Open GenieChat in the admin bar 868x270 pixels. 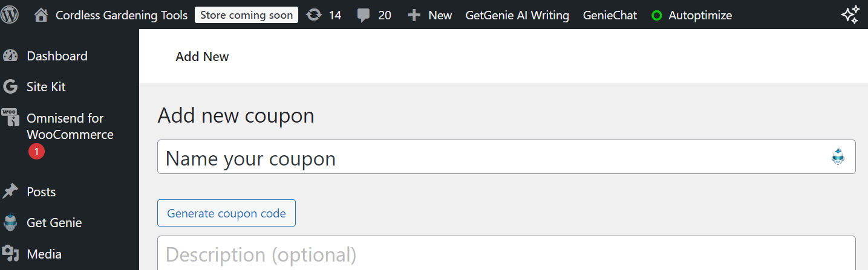pyautogui.click(x=610, y=15)
